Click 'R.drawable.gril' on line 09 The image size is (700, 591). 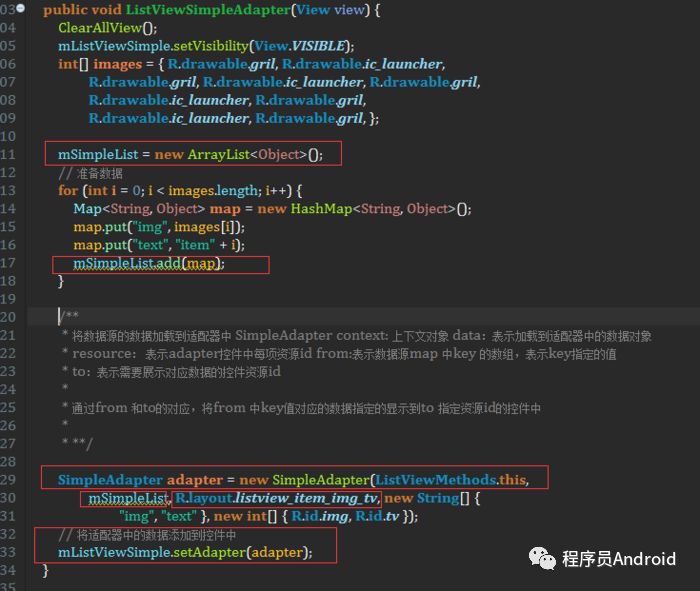309,118
